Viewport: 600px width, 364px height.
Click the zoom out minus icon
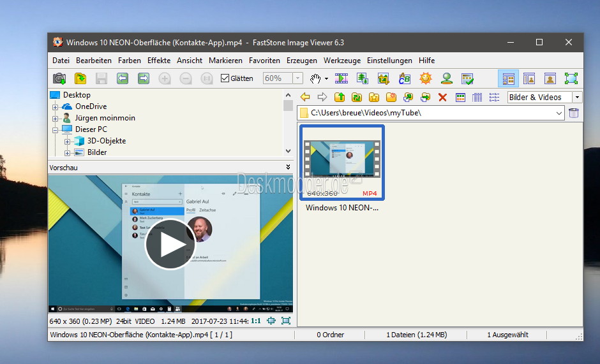[186, 78]
